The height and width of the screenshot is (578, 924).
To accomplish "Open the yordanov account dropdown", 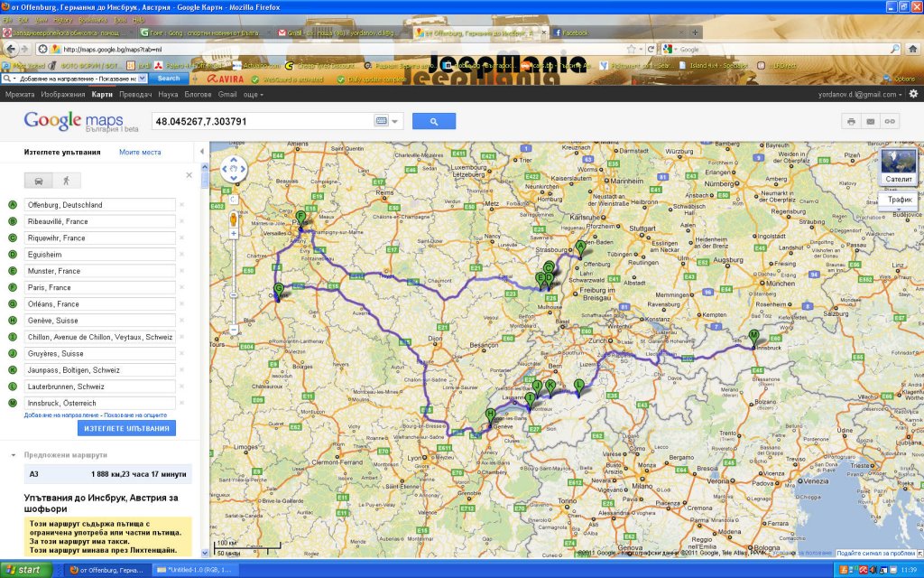I will pos(860,94).
